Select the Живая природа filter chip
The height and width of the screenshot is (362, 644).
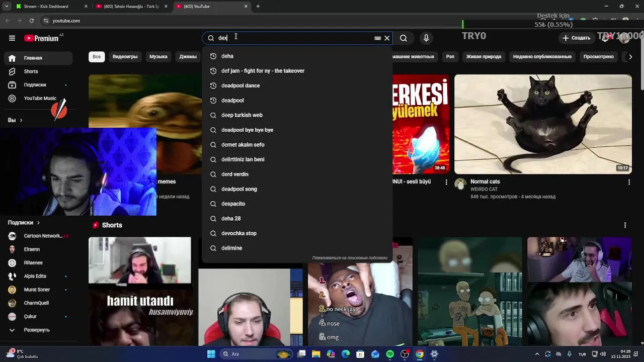484,57
